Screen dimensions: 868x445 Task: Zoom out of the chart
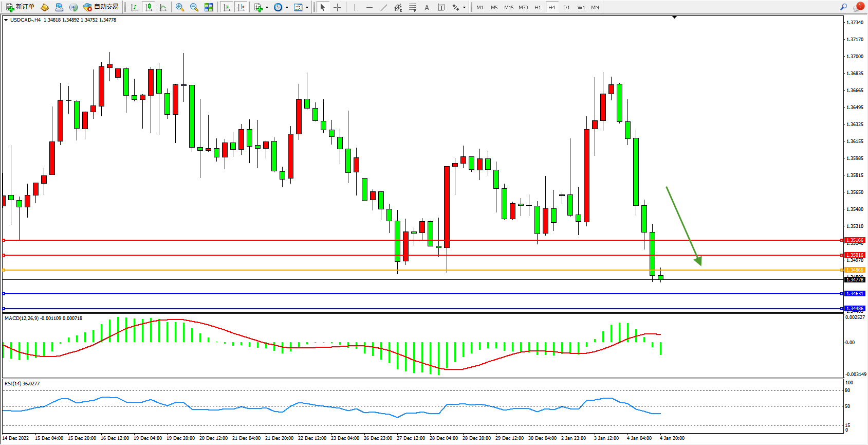point(194,7)
